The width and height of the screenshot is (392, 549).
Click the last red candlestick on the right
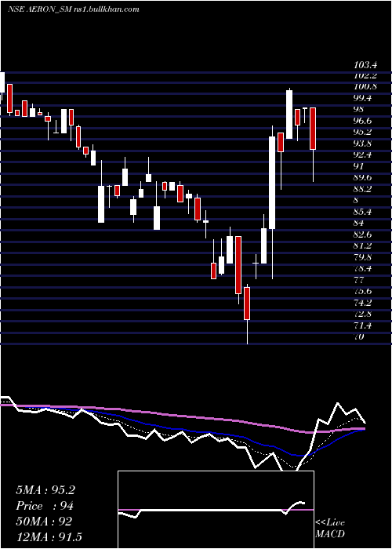(x=313, y=129)
